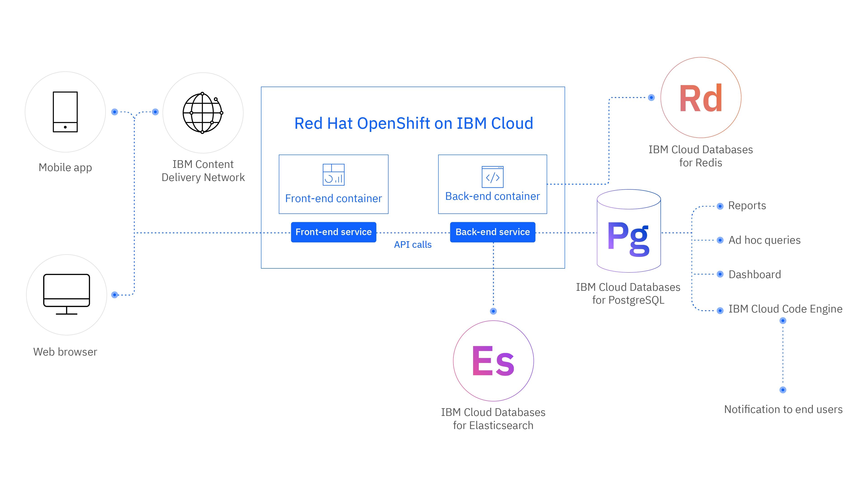Click the Mobile app phone icon
The image size is (868, 489).
point(65,112)
